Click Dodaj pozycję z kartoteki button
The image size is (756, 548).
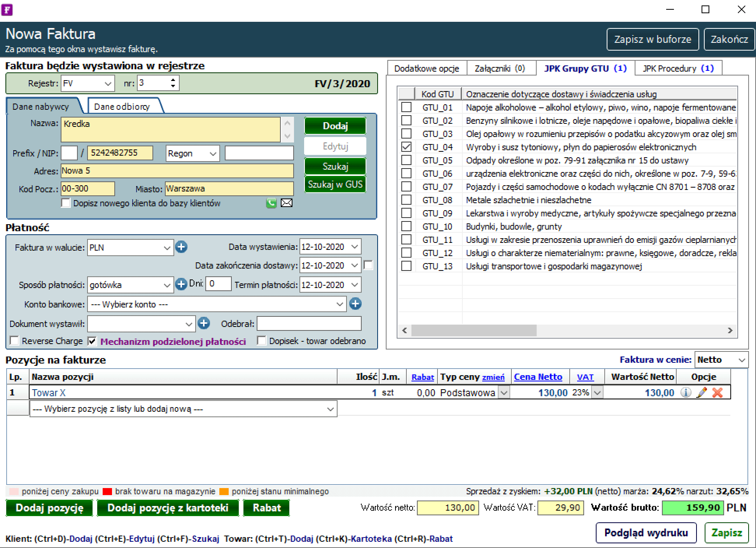[168, 508]
